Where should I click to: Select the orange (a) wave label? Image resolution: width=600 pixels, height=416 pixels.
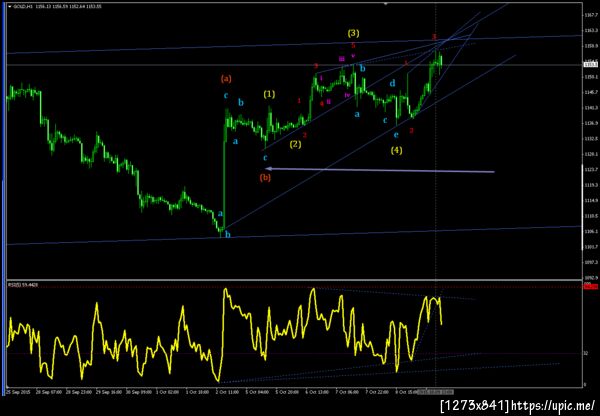click(x=226, y=79)
